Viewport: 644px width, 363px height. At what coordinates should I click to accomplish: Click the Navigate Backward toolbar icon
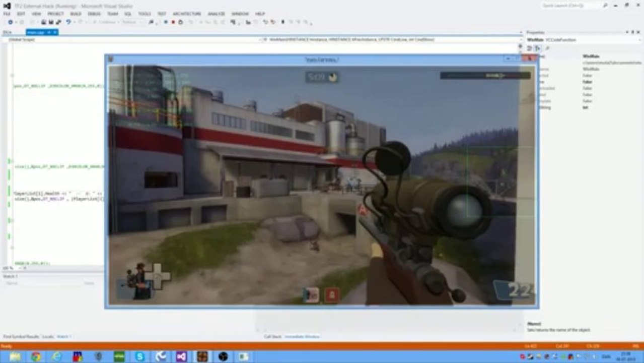(10, 22)
